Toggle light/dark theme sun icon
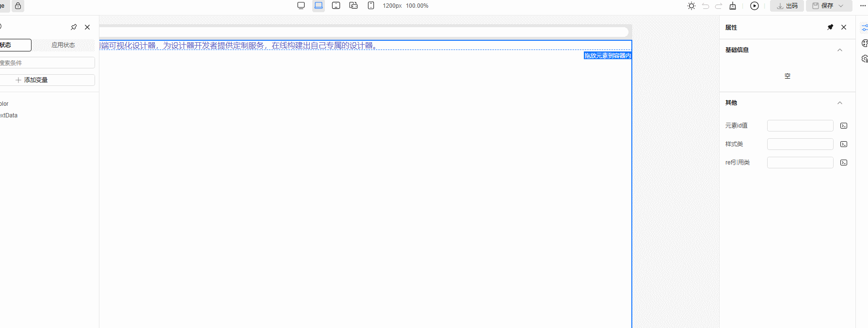 (x=691, y=6)
